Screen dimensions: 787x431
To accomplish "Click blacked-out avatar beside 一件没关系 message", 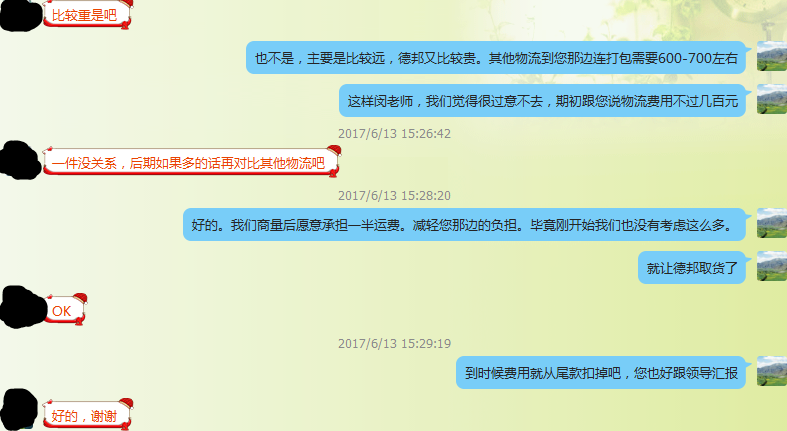I will tap(20, 160).
